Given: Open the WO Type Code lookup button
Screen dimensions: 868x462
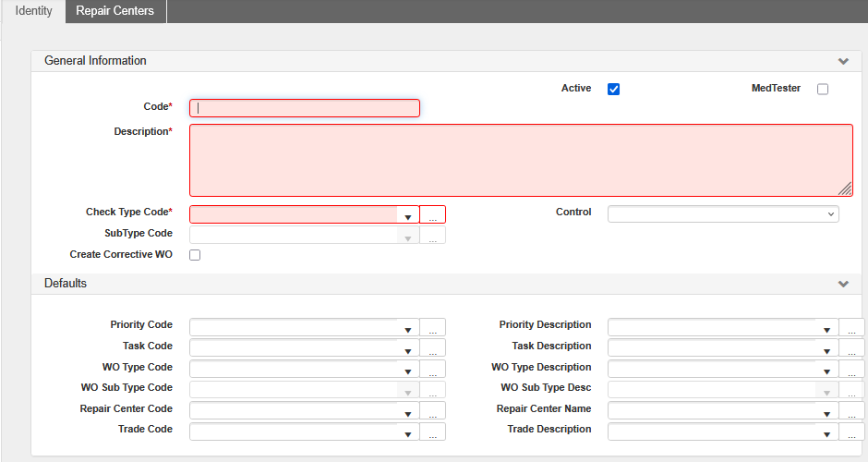Looking at the screenshot, I should [x=432, y=370].
